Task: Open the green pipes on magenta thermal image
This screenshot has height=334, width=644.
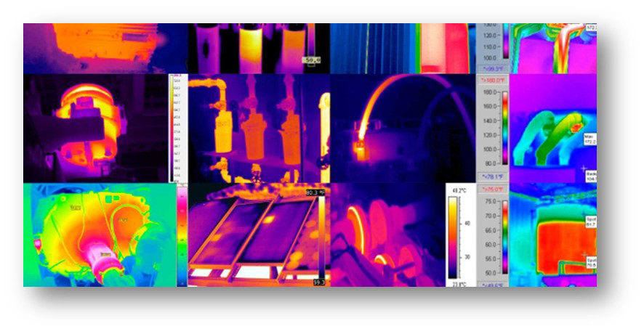Action: point(552,128)
